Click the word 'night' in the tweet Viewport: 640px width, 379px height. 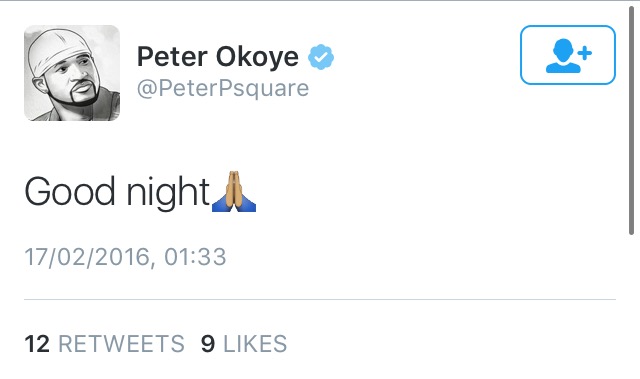point(168,192)
